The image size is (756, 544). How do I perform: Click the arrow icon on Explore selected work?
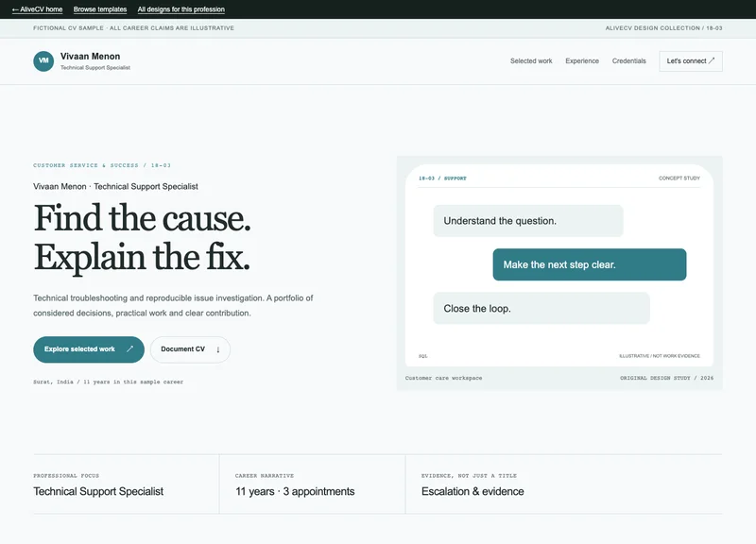tap(129, 348)
